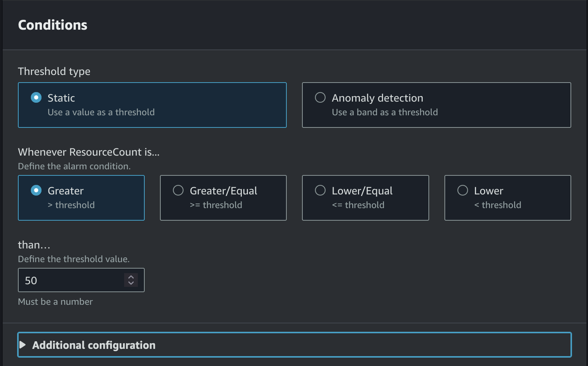Click the stepper control inside the threshold input
Viewport: 588px width, 366px height.
(131, 280)
